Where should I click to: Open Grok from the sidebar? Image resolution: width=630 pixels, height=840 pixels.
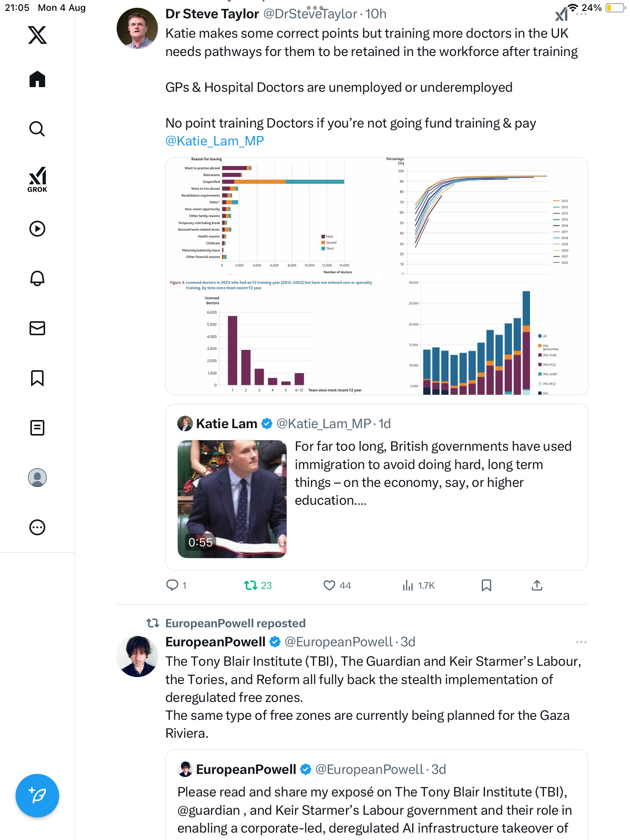[37, 180]
